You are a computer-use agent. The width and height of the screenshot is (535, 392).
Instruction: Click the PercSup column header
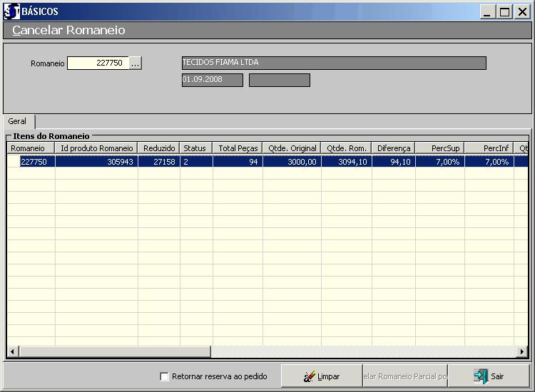(x=439, y=148)
